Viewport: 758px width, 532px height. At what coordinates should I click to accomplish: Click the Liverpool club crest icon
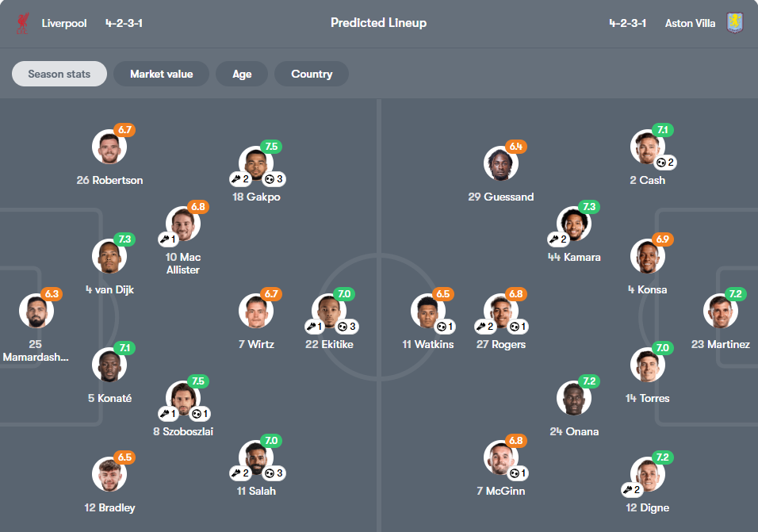22,23
